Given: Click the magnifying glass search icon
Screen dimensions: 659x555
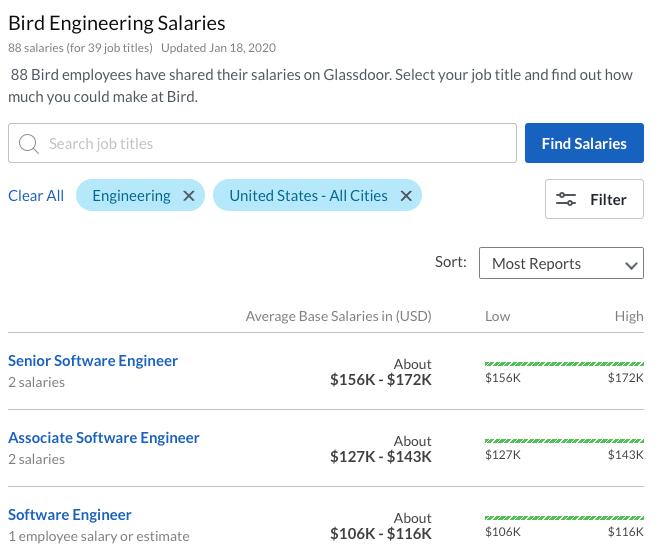Looking at the screenshot, I should (29, 144).
